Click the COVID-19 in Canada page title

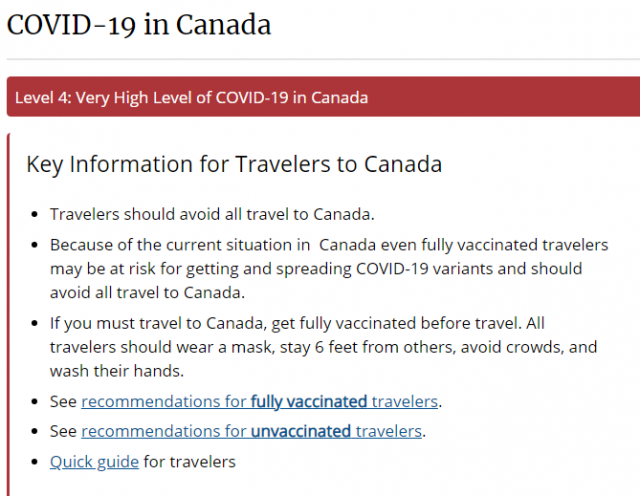click(x=139, y=24)
